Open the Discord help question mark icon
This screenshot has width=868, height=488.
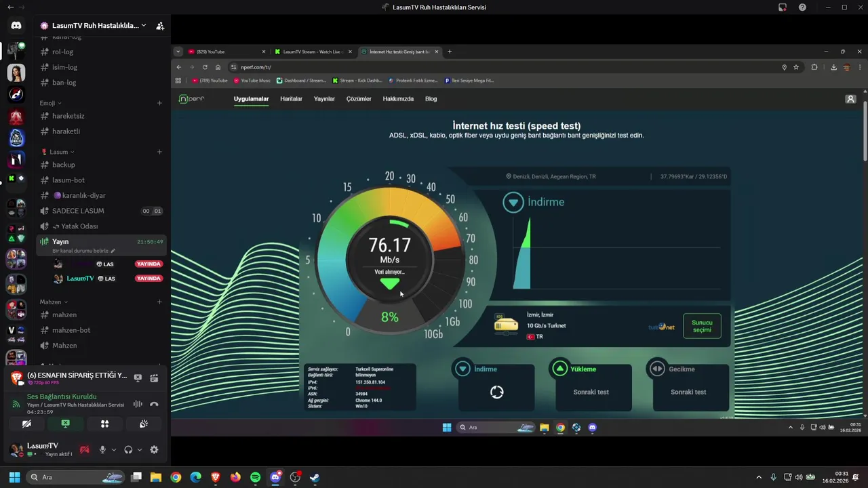[x=802, y=7]
